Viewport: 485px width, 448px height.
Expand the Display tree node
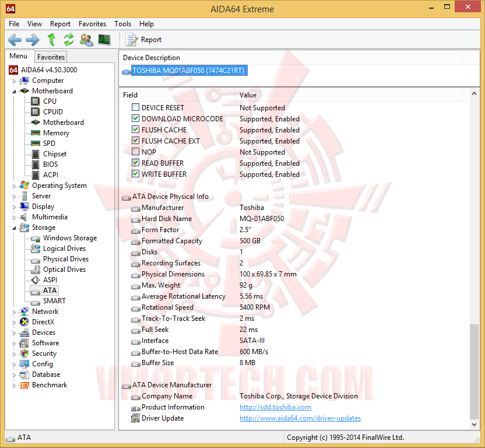point(14,207)
